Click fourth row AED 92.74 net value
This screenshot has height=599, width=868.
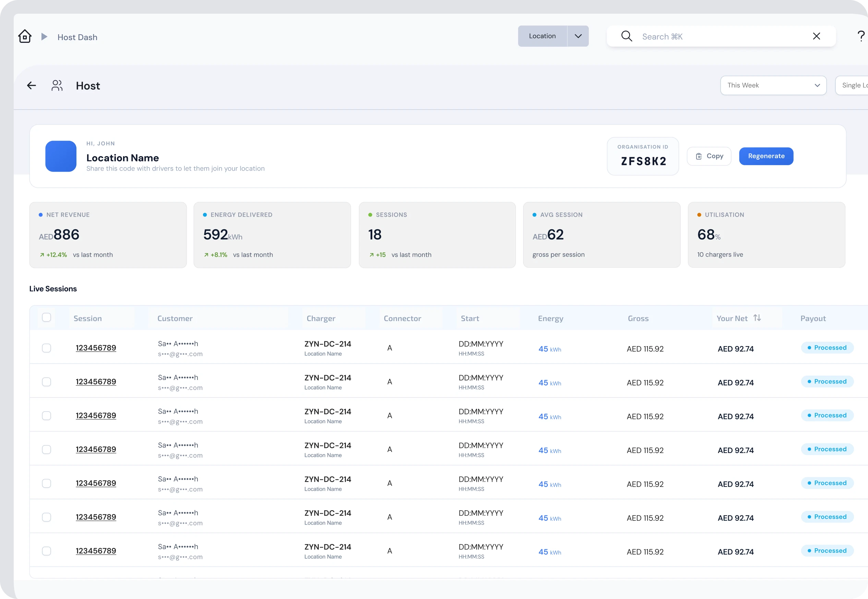point(736,450)
